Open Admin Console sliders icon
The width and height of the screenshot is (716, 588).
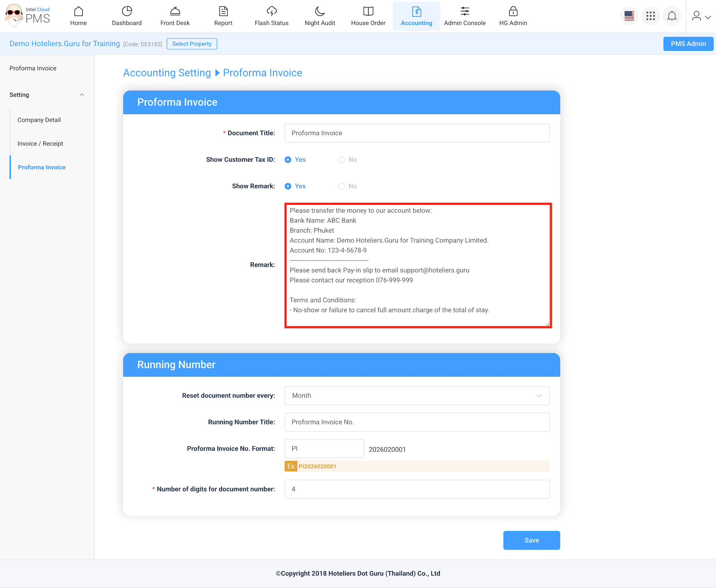[465, 12]
